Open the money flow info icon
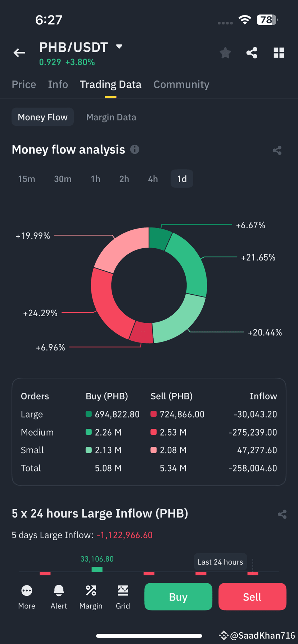This screenshot has height=644, width=298. click(x=135, y=149)
